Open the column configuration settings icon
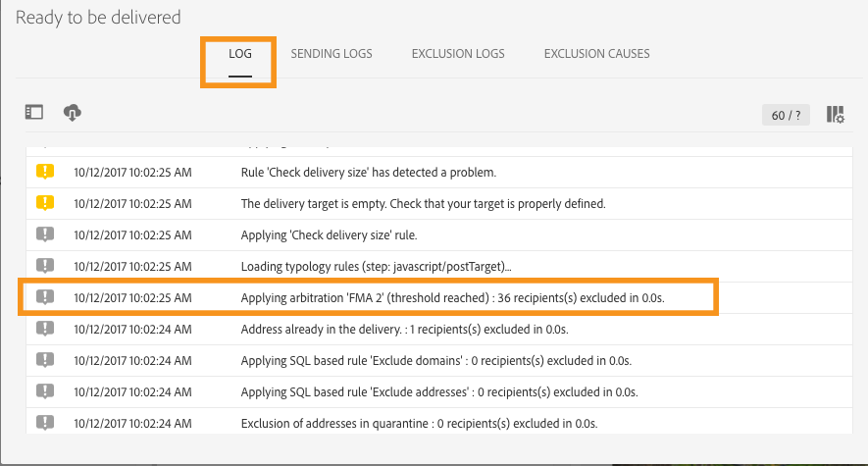This screenshot has height=466, width=868. 836,115
